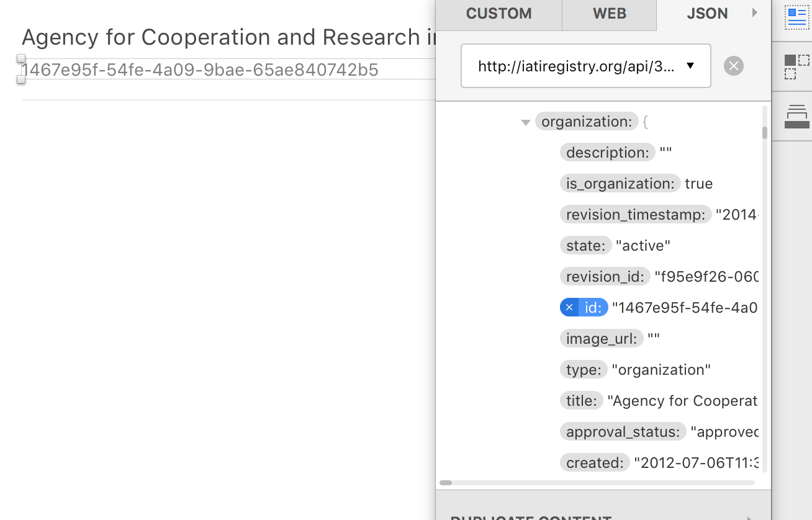Toggle the is_organization key selection
Screen dimensions: 812x520
point(619,183)
